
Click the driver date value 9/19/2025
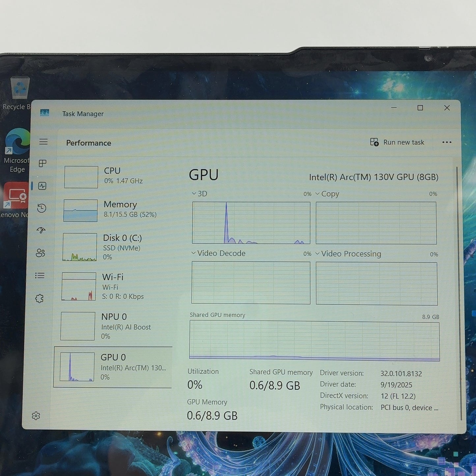(396, 385)
